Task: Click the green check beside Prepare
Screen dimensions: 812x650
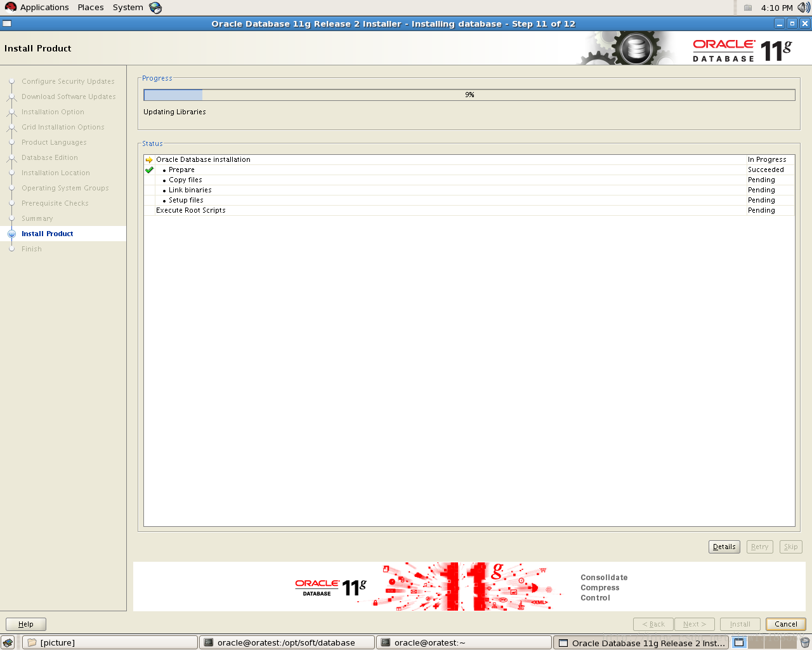Action: (149, 170)
